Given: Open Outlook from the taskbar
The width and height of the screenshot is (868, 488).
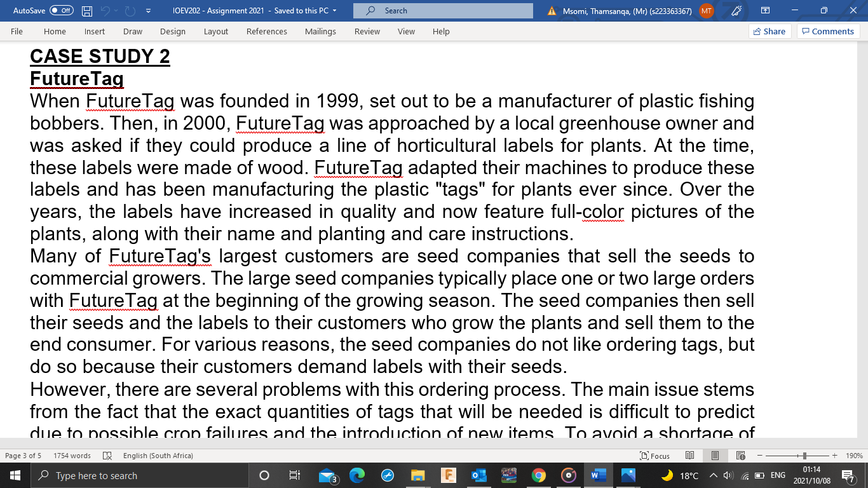Looking at the screenshot, I should (478, 475).
